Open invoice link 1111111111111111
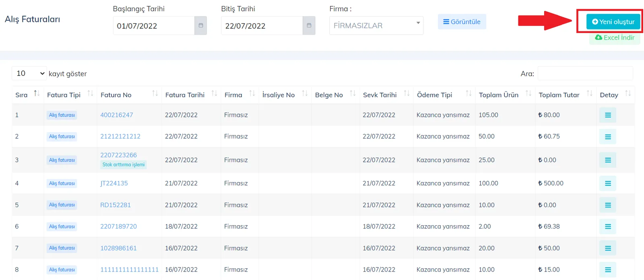The image size is (644, 280). (x=130, y=270)
